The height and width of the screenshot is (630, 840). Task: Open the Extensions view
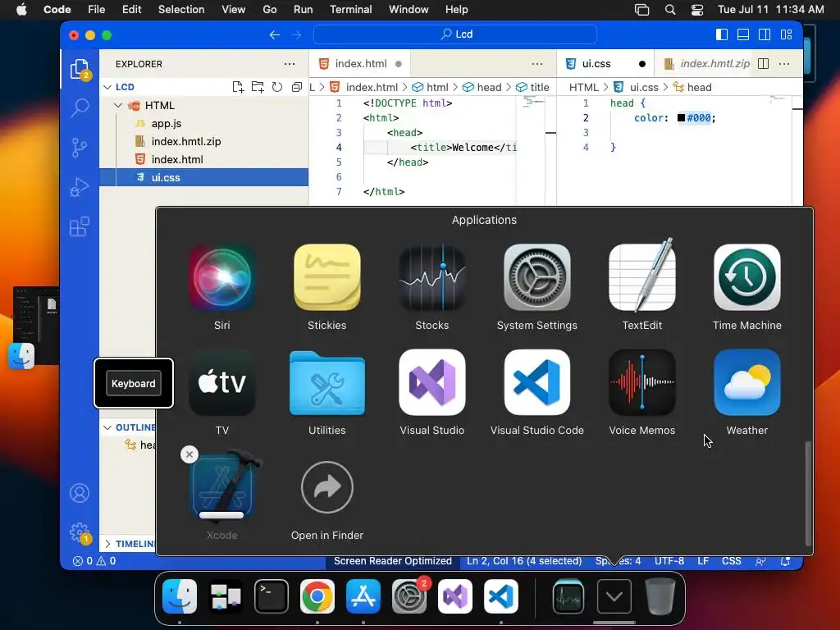[80, 226]
